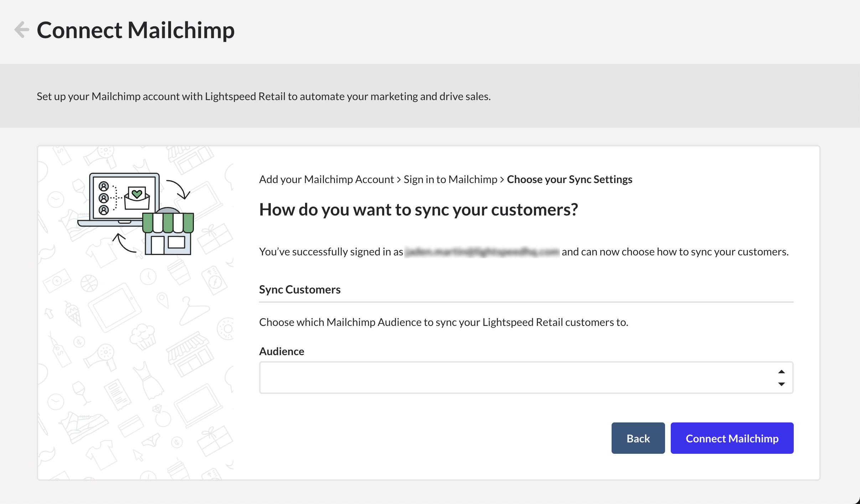Click the chevron after Add your Mailchimp Account
The height and width of the screenshot is (504, 860).
point(399,180)
